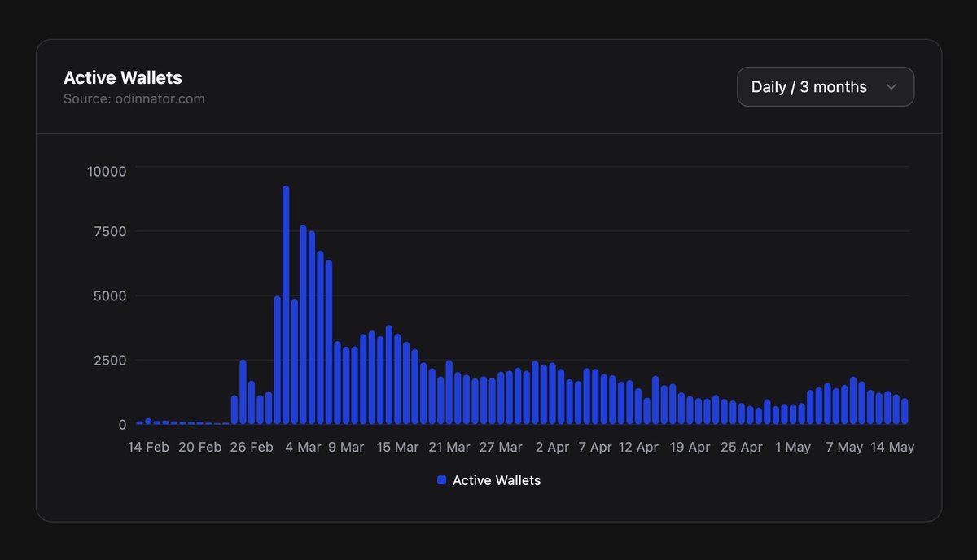
Task: Select the first bar above 14 Feb
Action: [x=139, y=422]
